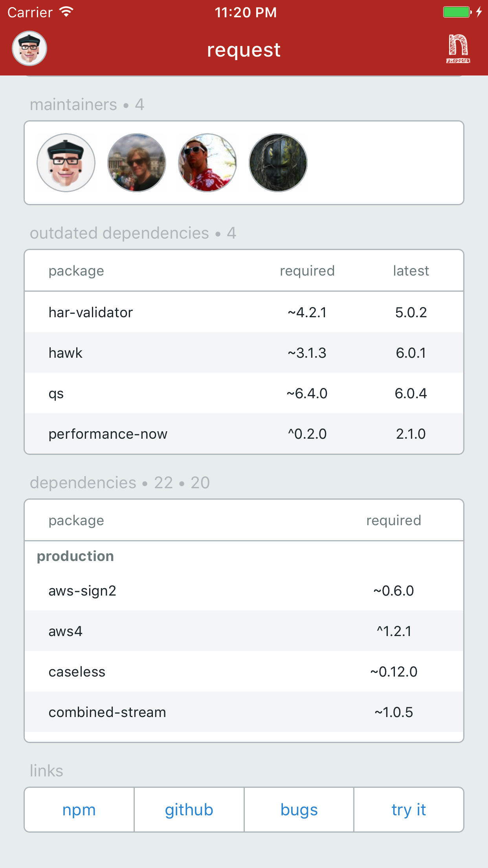This screenshot has width=488, height=868.
Task: Tap the production section heading
Action: [x=75, y=556]
